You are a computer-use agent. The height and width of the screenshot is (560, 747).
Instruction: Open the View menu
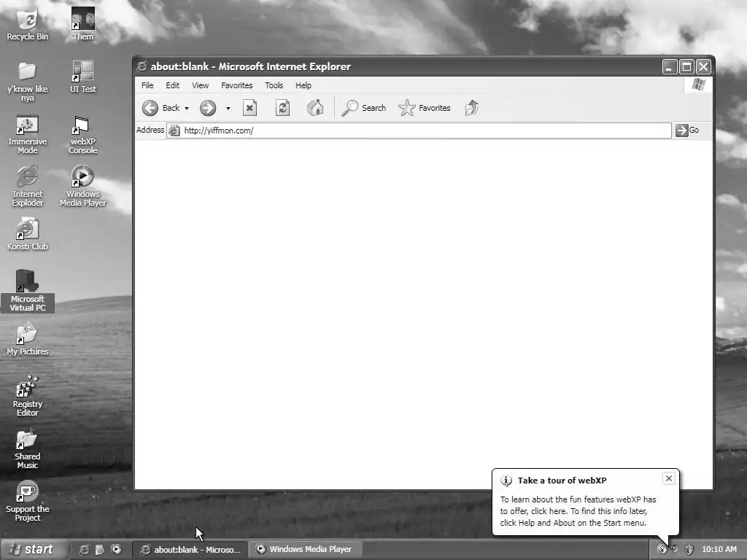pos(200,85)
